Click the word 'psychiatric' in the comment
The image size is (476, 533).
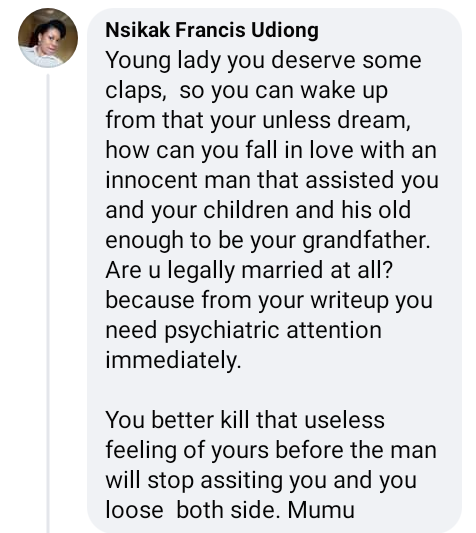click(x=222, y=330)
